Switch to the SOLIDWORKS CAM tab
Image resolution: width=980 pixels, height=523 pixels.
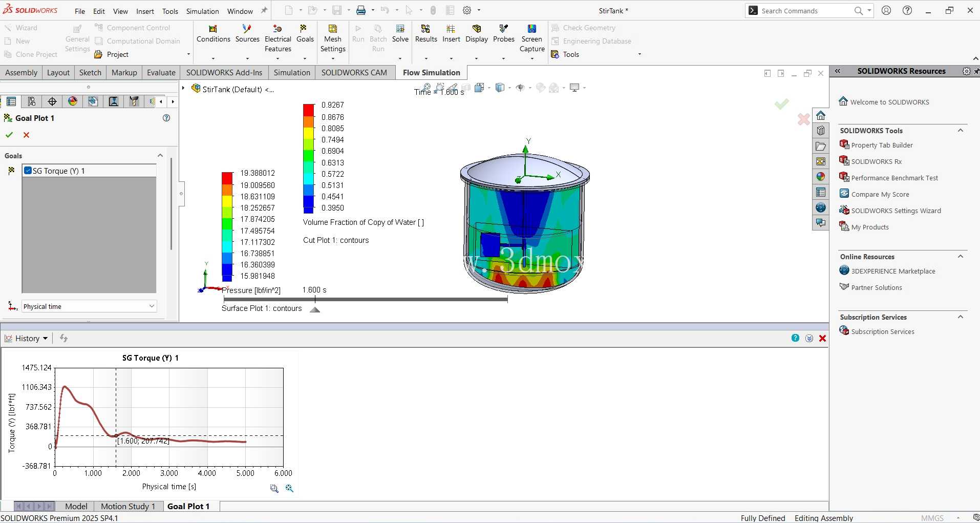pos(354,73)
